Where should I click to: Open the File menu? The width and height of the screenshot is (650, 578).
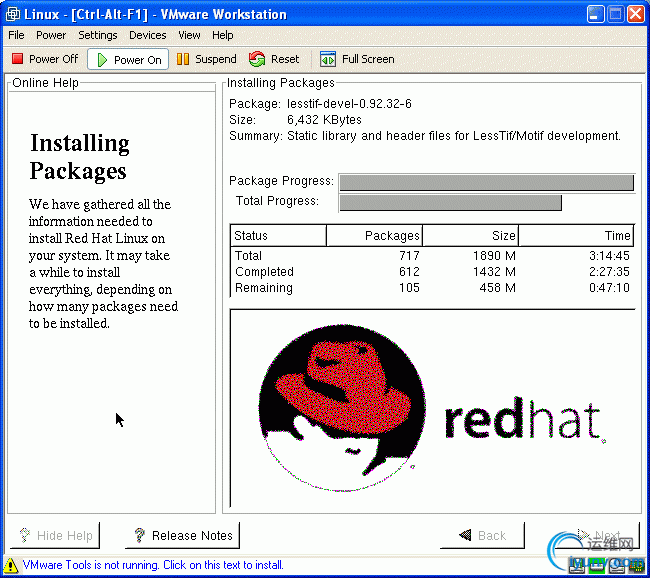click(x=16, y=35)
